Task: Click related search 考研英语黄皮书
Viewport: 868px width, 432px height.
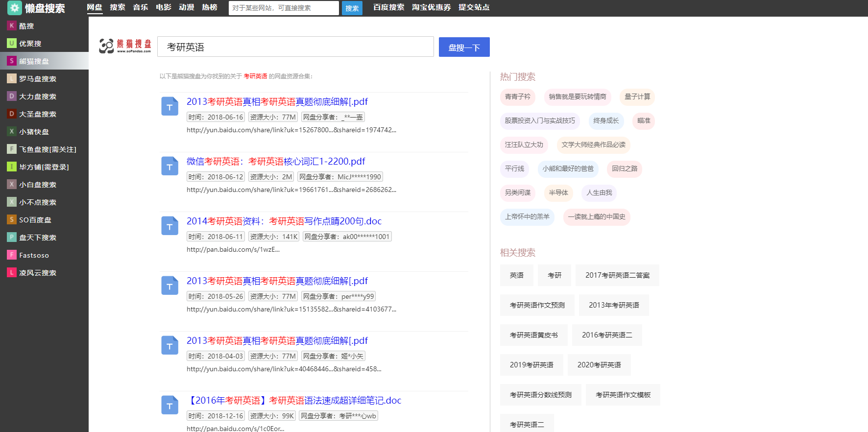Action: pyautogui.click(x=534, y=335)
